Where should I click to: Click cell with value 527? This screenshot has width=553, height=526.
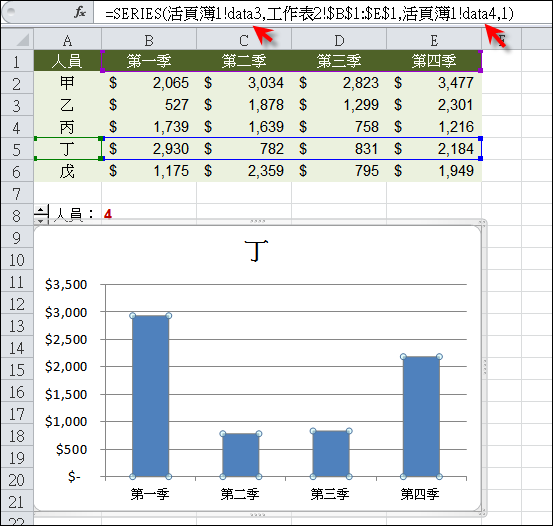point(149,105)
